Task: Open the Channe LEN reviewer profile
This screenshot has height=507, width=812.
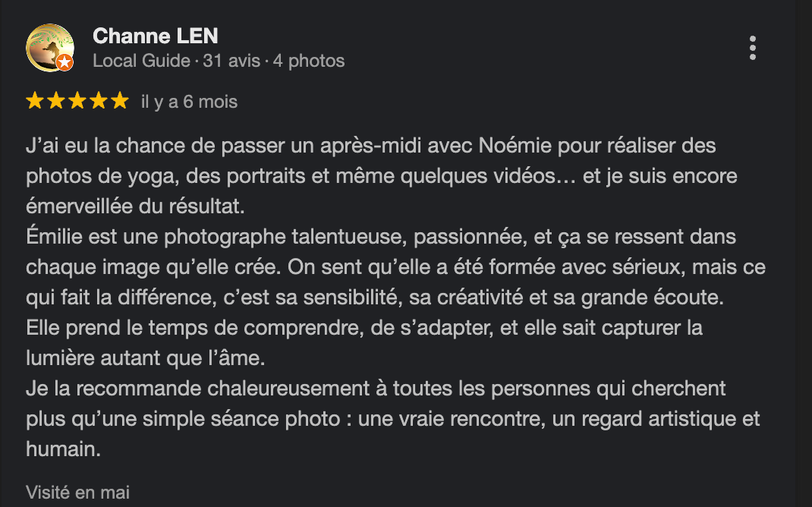Action: 155,36
